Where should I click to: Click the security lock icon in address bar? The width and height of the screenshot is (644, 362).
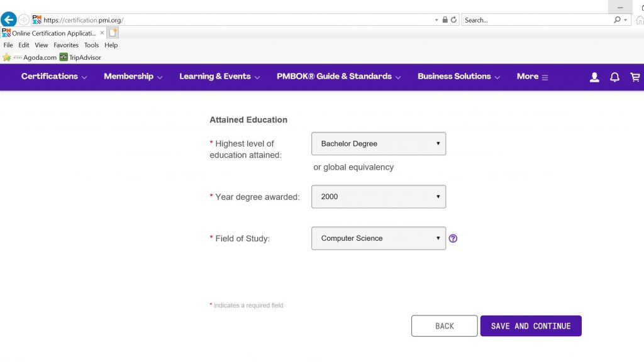pyautogui.click(x=445, y=19)
